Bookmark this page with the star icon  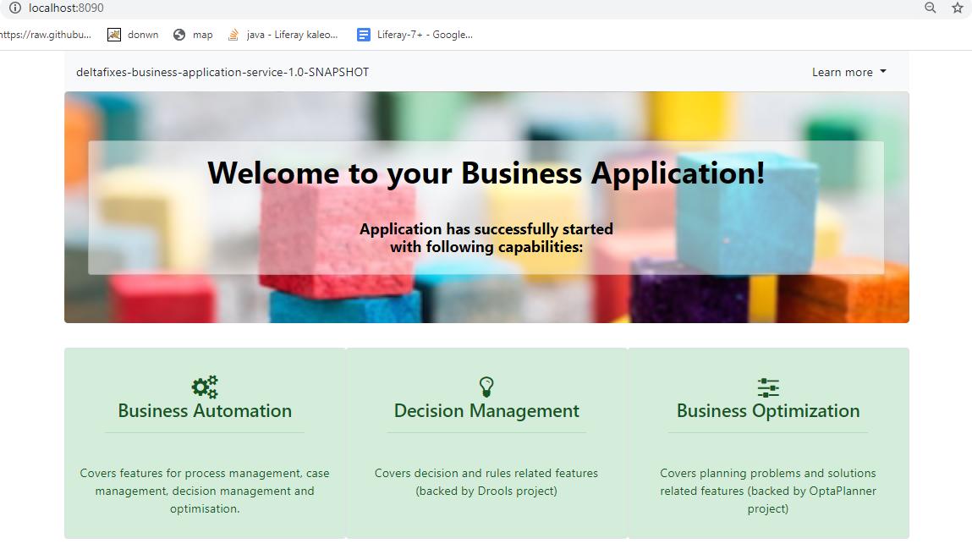957,8
